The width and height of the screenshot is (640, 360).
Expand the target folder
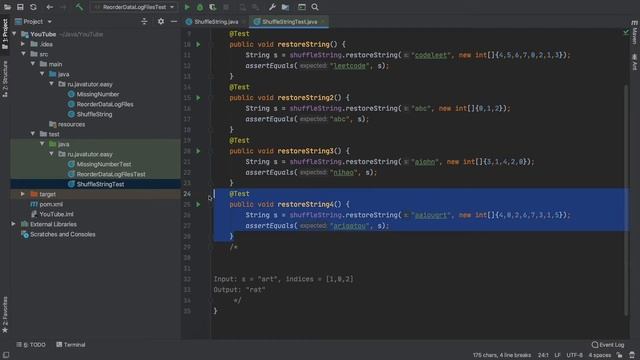point(23,194)
